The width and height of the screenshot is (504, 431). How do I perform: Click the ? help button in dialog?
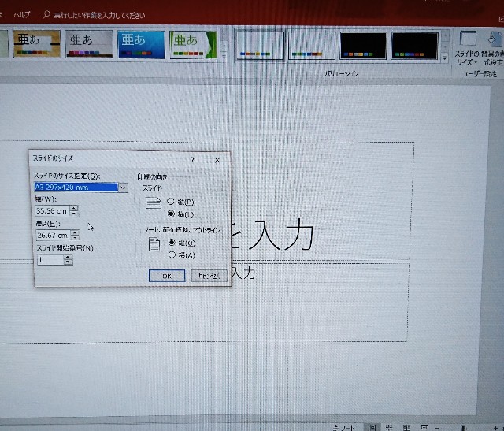point(192,159)
